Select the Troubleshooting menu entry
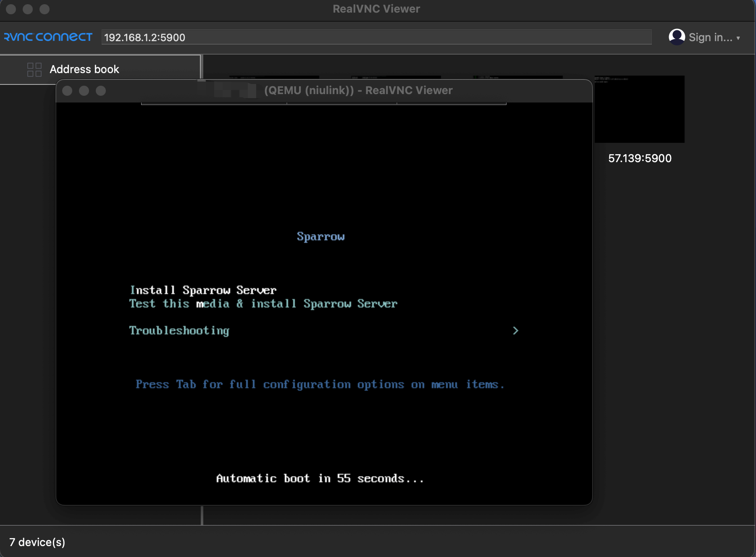The height and width of the screenshot is (557, 756). click(179, 331)
